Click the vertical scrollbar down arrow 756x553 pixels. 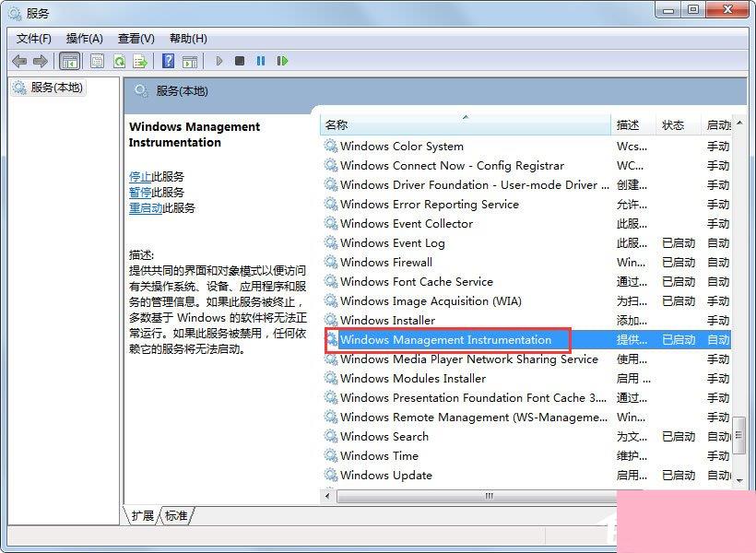coord(739,479)
